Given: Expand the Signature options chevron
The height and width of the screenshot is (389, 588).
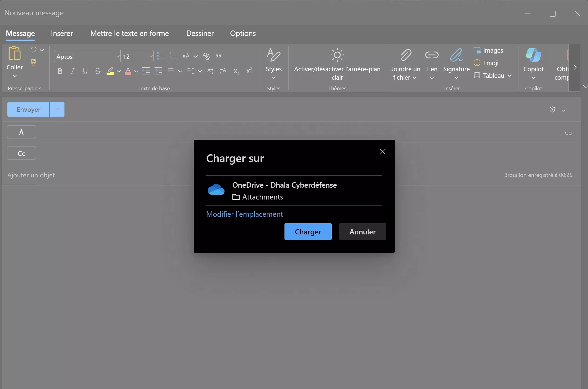Looking at the screenshot, I should (x=456, y=78).
